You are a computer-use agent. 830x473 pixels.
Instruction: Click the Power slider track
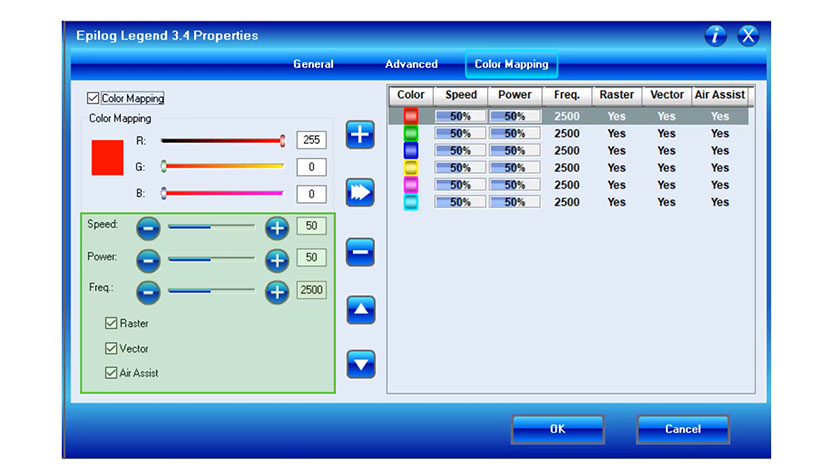211,259
